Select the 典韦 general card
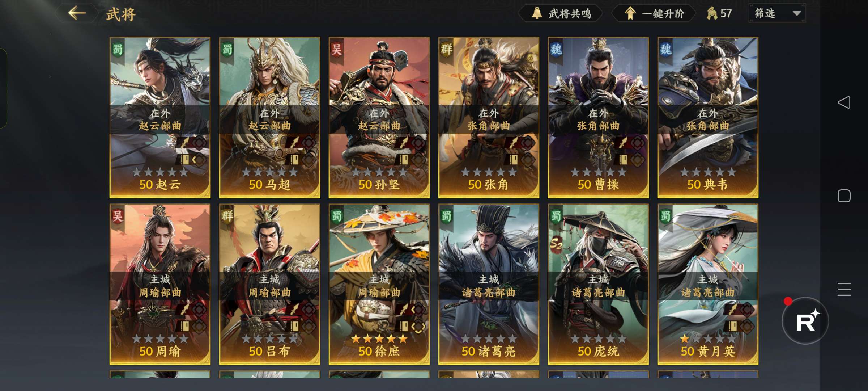The width and height of the screenshot is (868, 391). 708,118
